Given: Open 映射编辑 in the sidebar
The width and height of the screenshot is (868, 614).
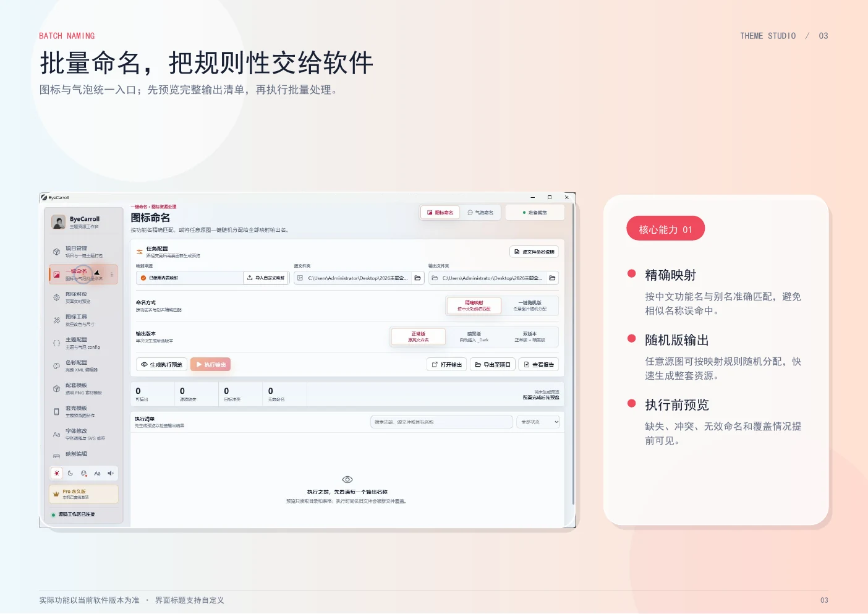Looking at the screenshot, I should click(x=83, y=454).
